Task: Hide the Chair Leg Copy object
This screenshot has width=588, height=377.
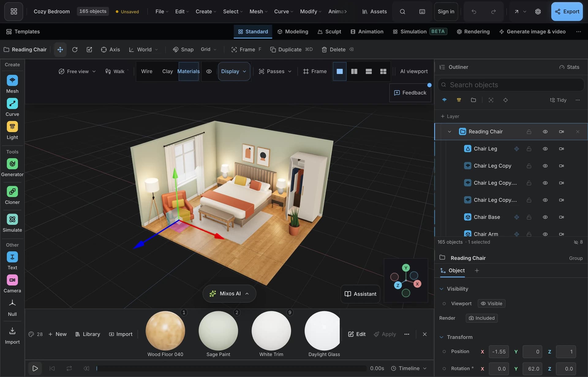Action: [545, 166]
